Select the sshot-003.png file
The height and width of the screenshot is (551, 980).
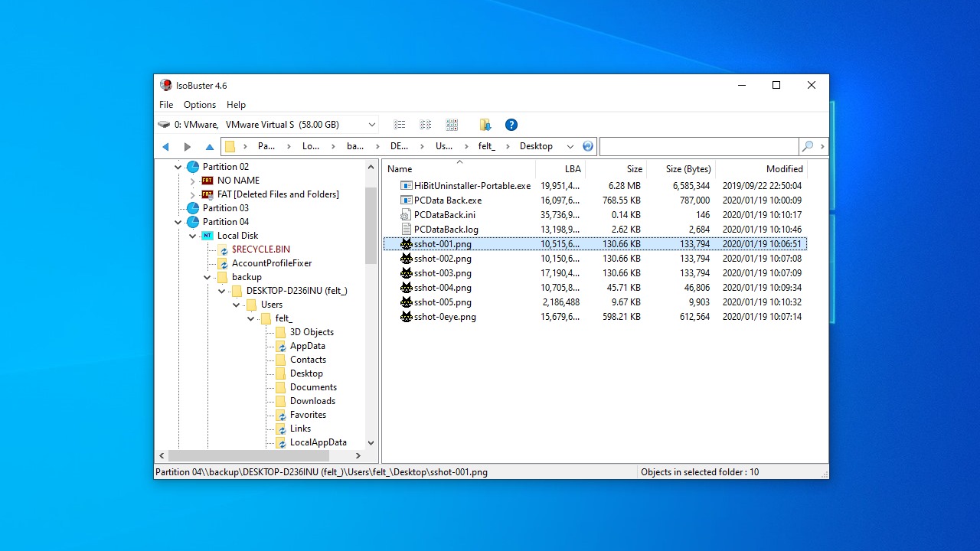(443, 273)
